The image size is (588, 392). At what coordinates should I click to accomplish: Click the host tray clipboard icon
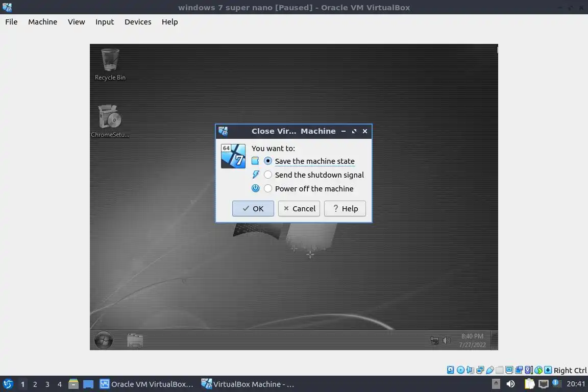click(529, 384)
